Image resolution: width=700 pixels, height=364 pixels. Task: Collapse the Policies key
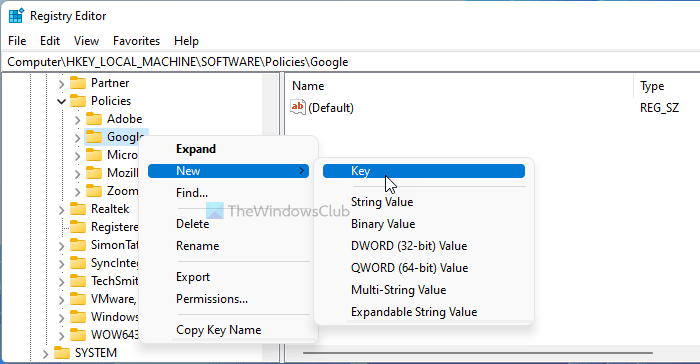61,101
